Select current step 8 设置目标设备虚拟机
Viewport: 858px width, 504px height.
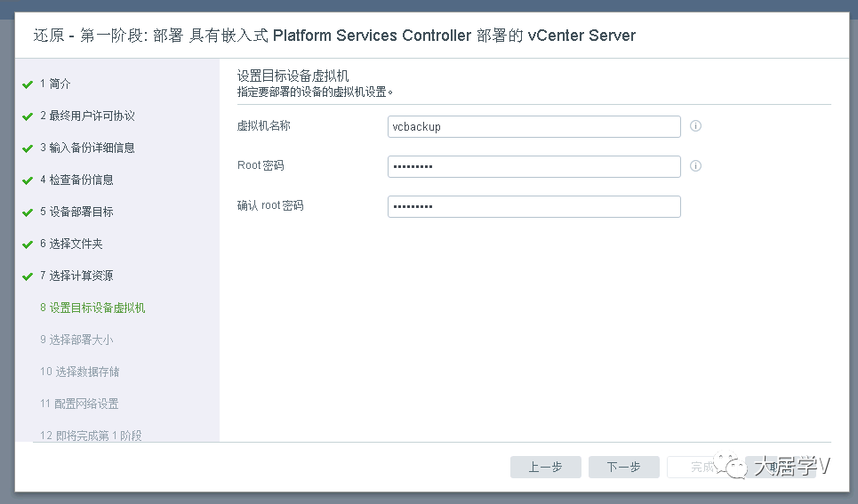(x=92, y=308)
